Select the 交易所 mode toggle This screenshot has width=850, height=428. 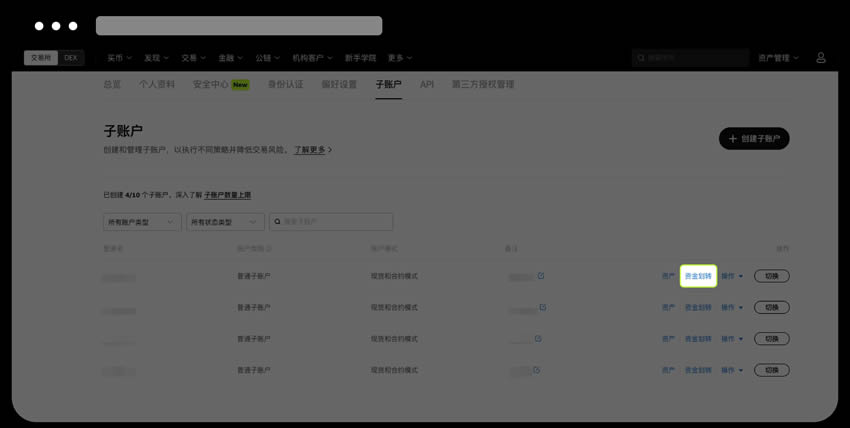tap(41, 58)
